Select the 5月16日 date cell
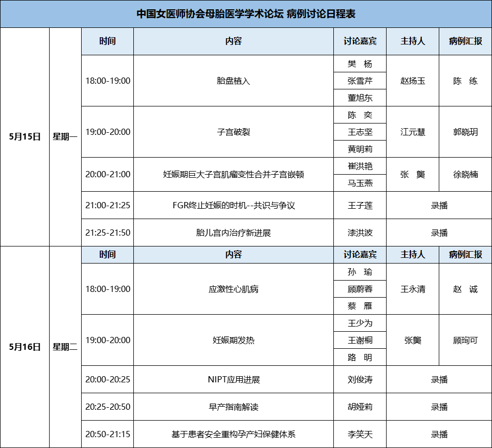The height and width of the screenshot is (448, 492). (x=25, y=347)
